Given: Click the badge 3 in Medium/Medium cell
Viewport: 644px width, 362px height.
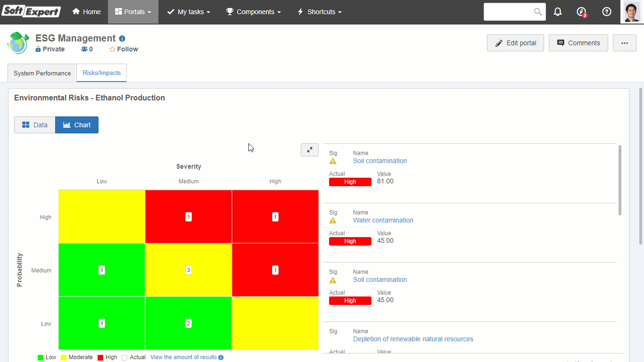Looking at the screenshot, I should [x=189, y=270].
